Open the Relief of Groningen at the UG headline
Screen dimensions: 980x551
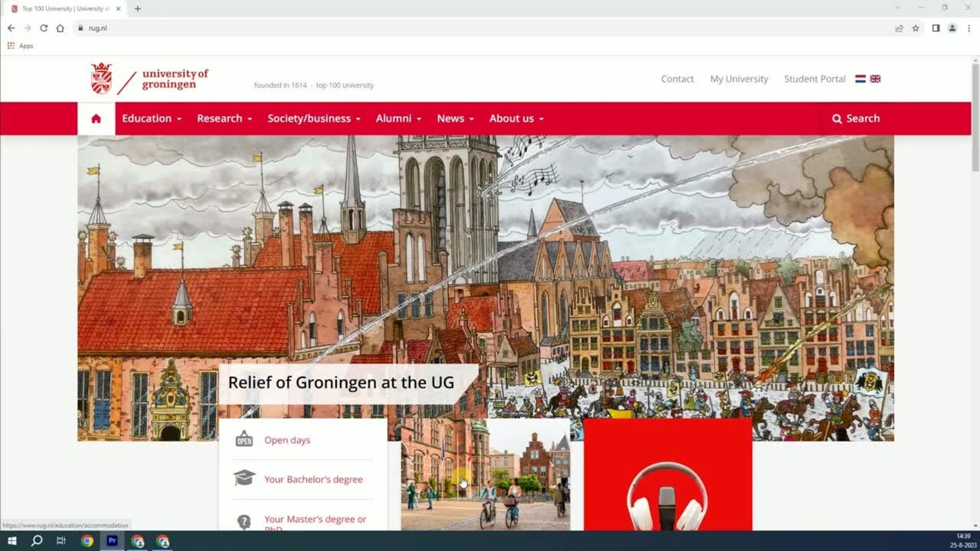(x=341, y=383)
